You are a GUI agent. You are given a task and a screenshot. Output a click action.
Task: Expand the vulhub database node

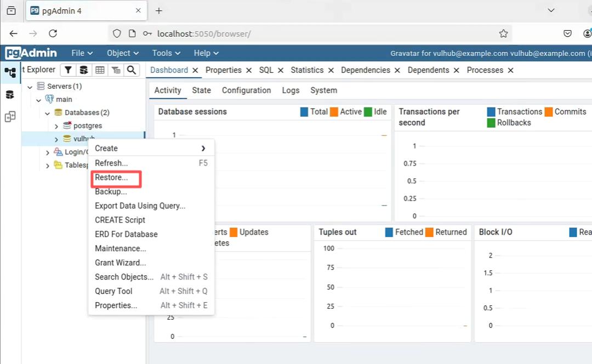56,139
